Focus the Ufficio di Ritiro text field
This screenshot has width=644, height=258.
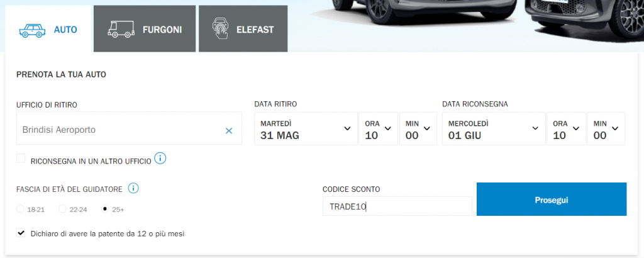point(119,130)
